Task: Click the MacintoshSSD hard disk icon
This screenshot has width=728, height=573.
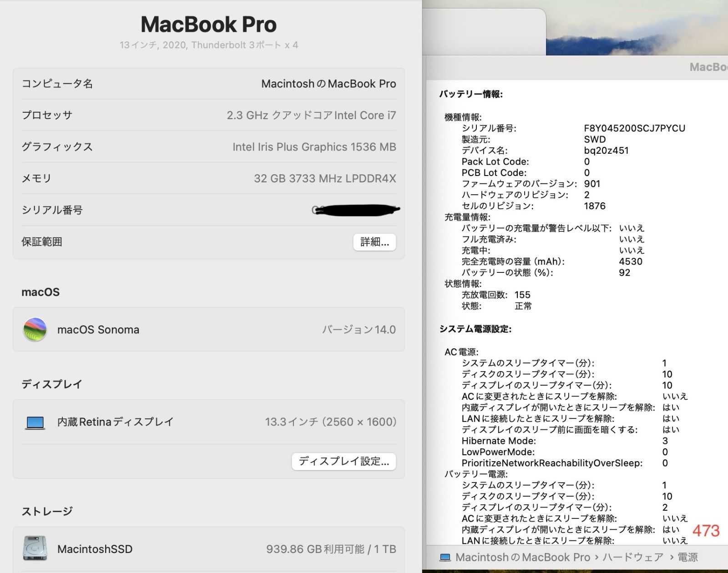Action: [35, 548]
